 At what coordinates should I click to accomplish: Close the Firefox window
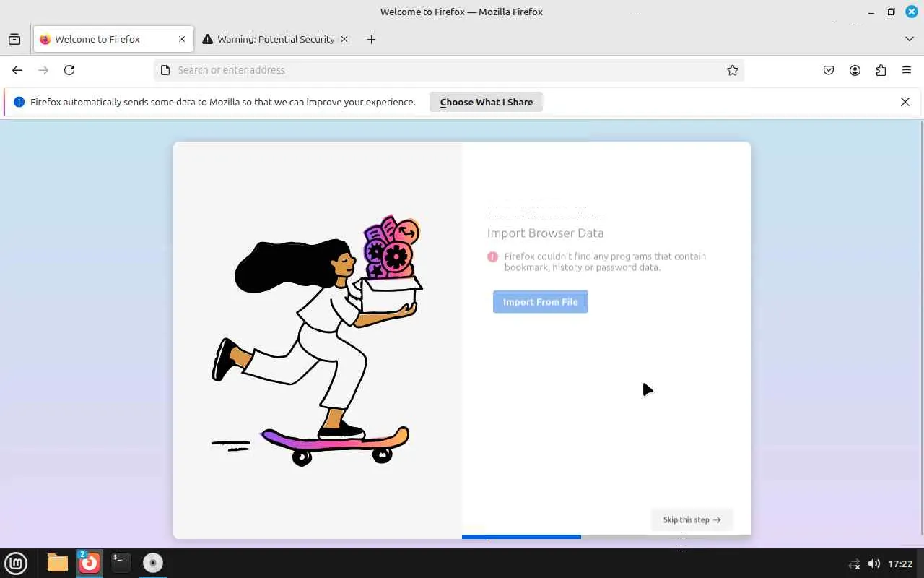coord(911,12)
